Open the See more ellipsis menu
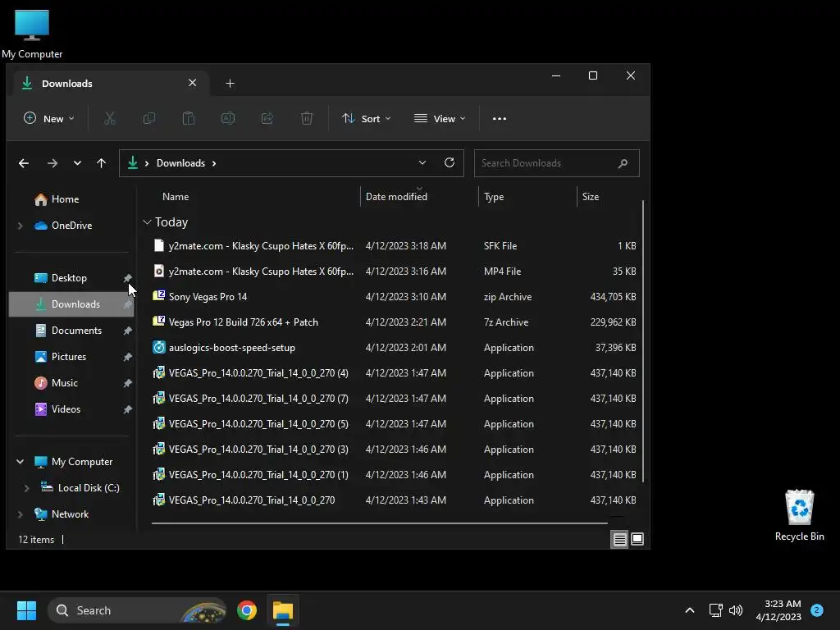This screenshot has width=840, height=630. [x=500, y=118]
